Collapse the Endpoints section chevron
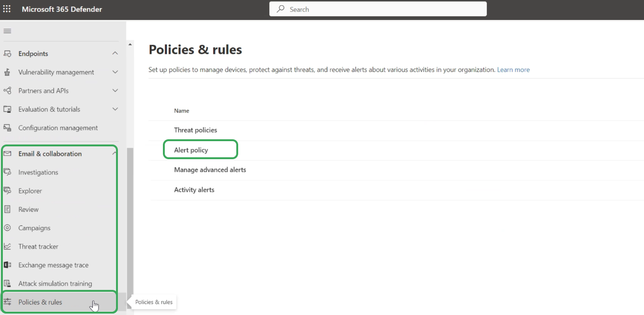 [115, 54]
